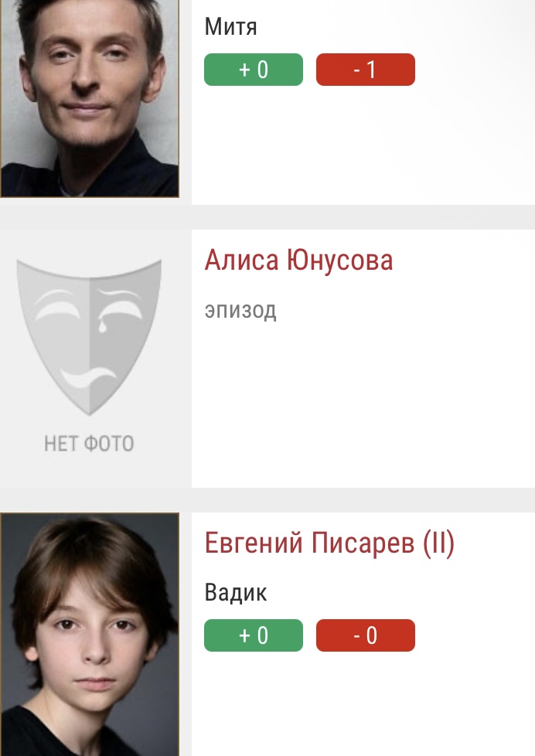
Task: Downvote the Митя role with red -1
Action: [365, 70]
